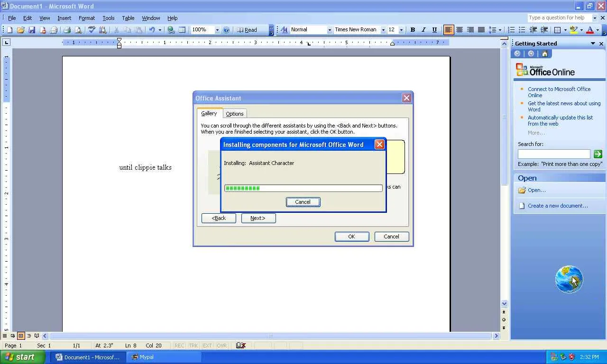Toggle Center paragraph alignment

pyautogui.click(x=459, y=30)
